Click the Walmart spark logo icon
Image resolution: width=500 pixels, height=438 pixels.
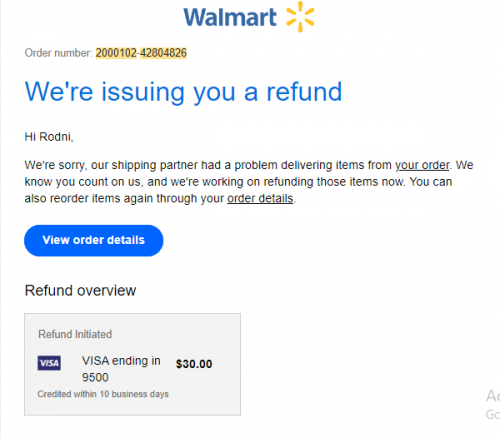tap(300, 17)
